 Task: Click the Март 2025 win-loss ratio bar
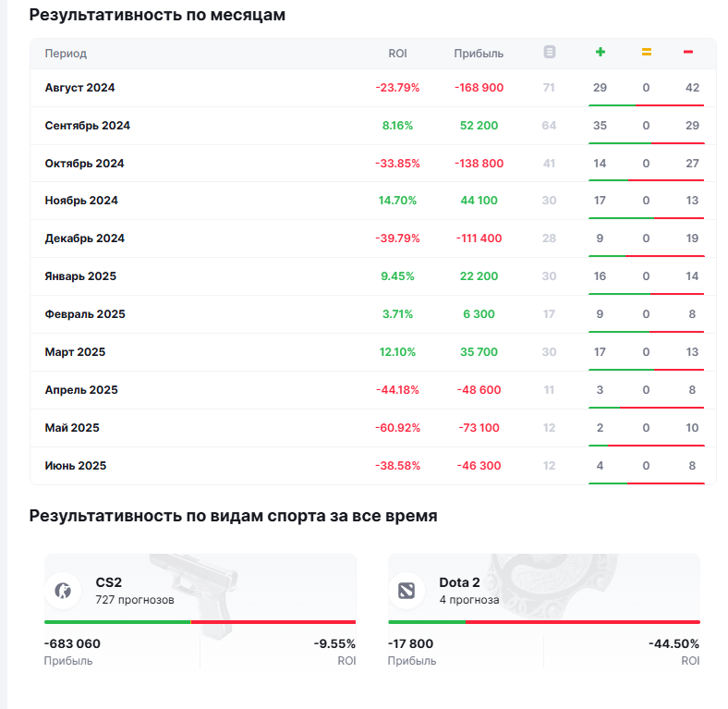[646, 369]
